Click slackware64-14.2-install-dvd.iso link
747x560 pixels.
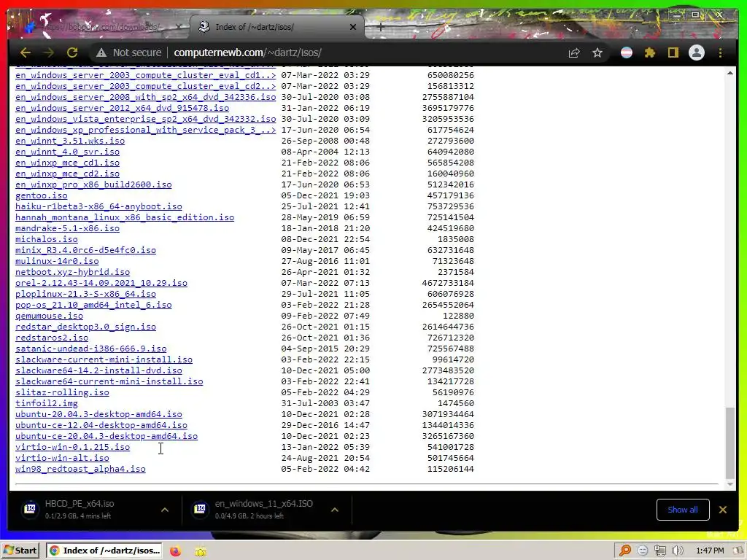98,371
